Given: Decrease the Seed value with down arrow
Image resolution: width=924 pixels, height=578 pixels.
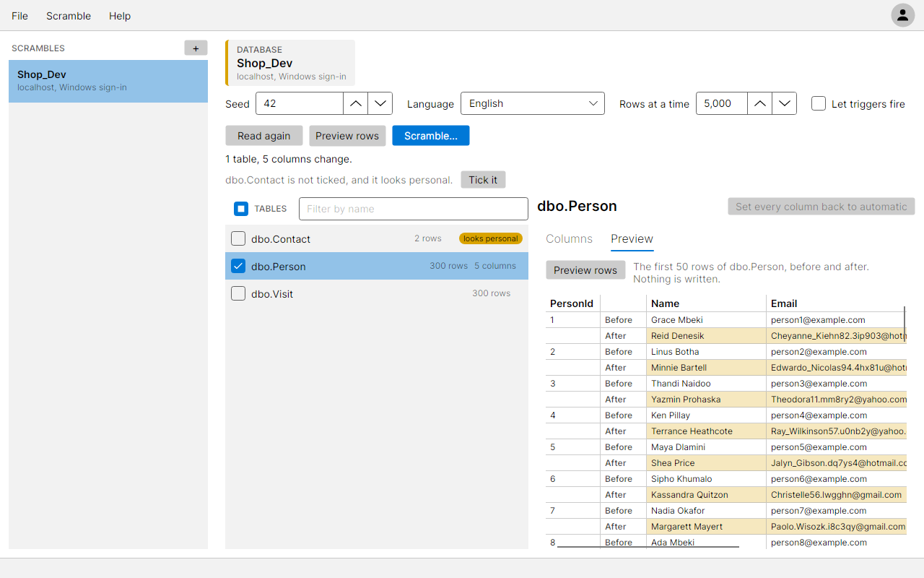Looking at the screenshot, I should click(380, 103).
